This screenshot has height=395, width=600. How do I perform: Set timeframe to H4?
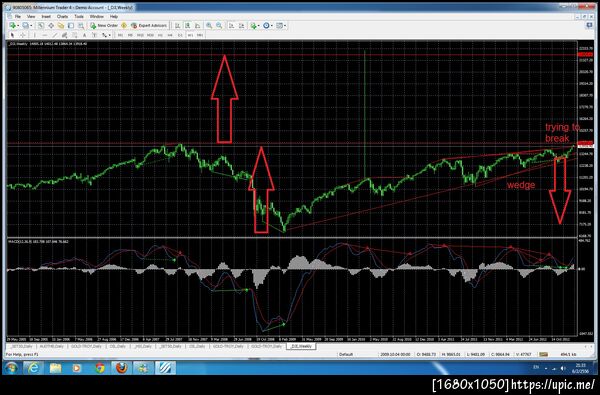pos(170,35)
